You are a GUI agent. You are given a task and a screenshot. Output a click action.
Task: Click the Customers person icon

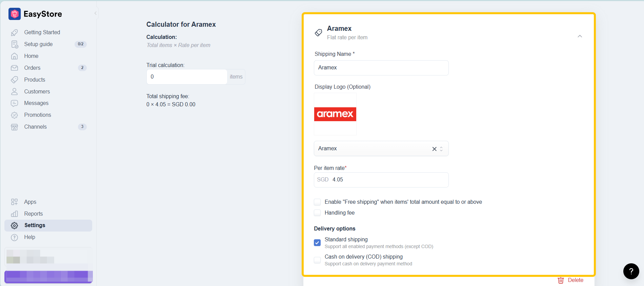click(x=14, y=92)
